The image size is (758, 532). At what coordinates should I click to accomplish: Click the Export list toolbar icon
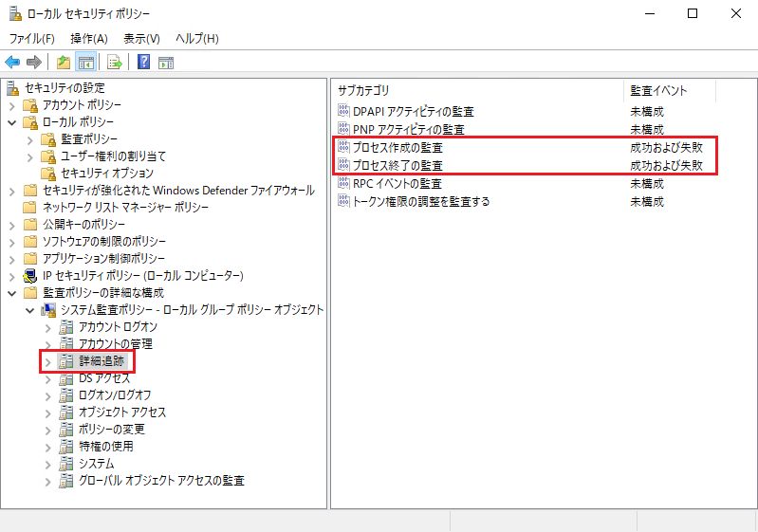click(x=115, y=63)
